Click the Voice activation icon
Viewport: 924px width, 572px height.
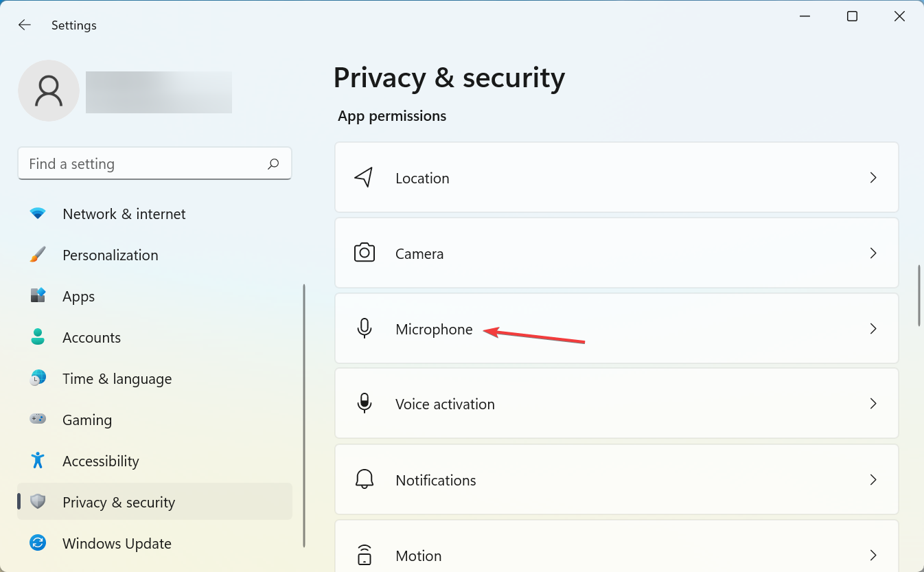[x=365, y=404]
